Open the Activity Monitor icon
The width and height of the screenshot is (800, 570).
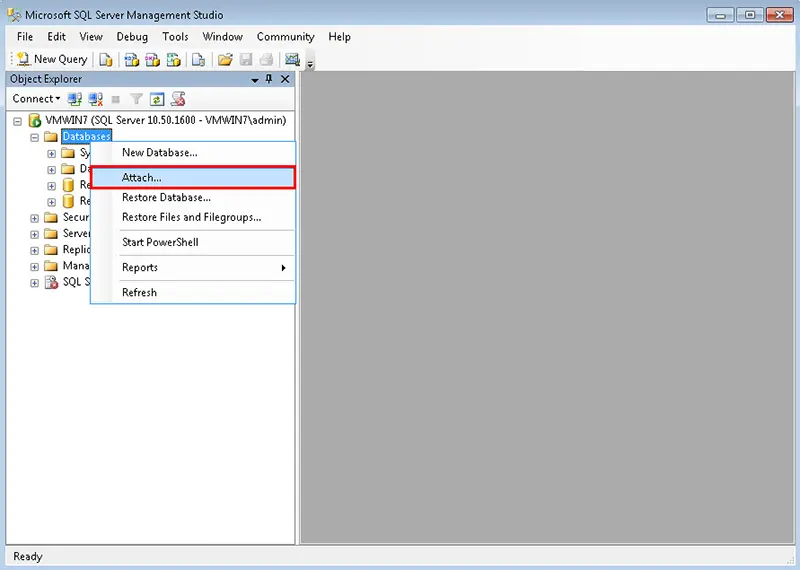[292, 60]
